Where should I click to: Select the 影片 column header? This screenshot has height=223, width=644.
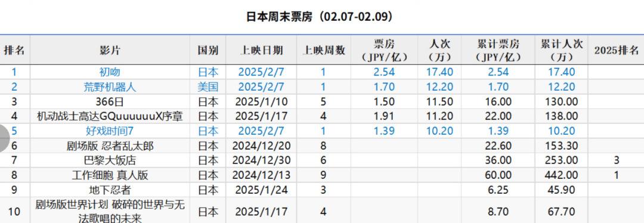click(x=110, y=50)
